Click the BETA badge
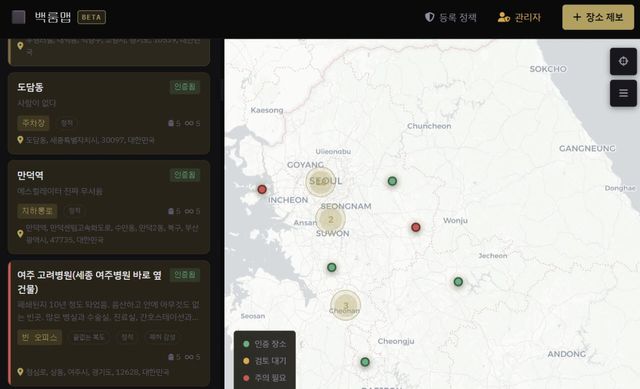Screen dimensions: 640x389 [x=91, y=17]
